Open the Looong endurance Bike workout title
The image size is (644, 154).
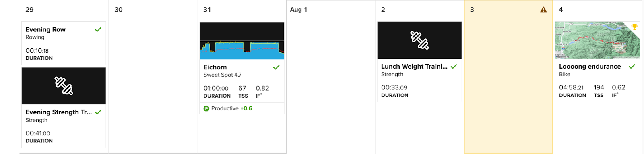(590, 67)
